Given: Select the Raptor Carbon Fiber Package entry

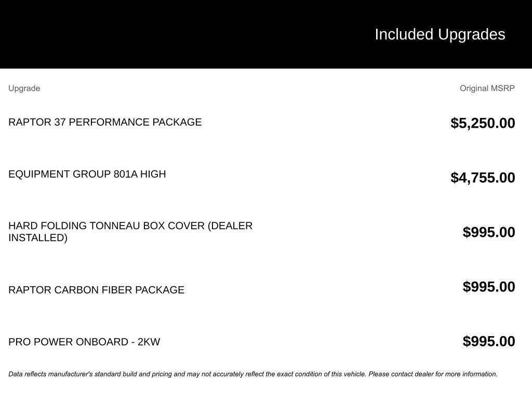Looking at the screenshot, I should (96, 290).
